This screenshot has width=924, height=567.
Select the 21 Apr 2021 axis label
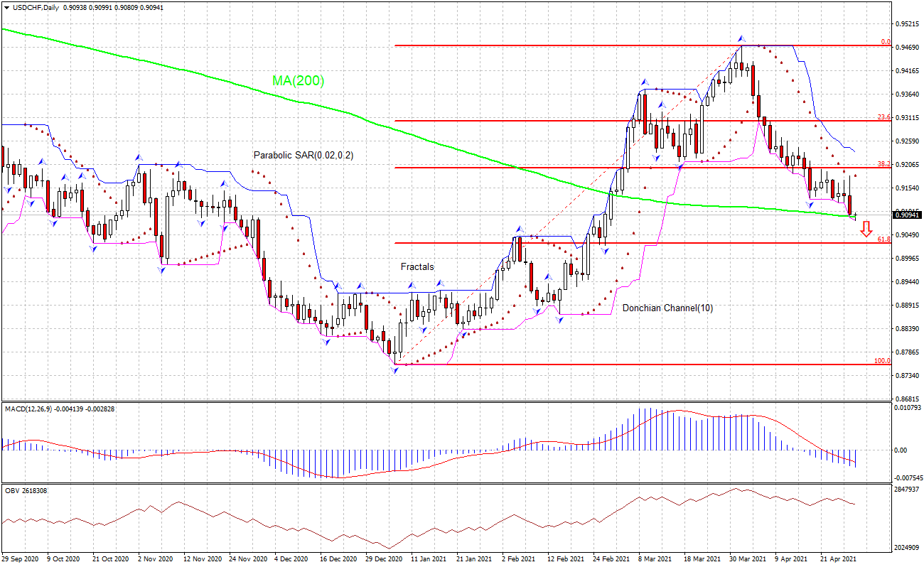pyautogui.click(x=837, y=559)
